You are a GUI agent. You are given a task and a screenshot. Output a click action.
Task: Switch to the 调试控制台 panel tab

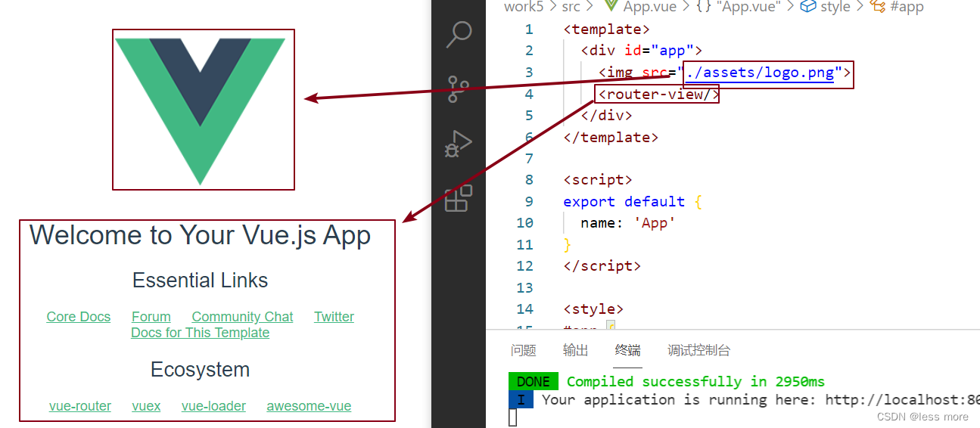pyautogui.click(x=698, y=350)
